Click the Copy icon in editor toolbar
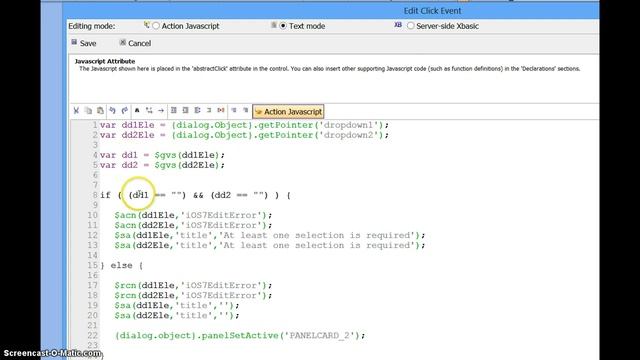This screenshot has width=640, height=360. click(x=88, y=111)
